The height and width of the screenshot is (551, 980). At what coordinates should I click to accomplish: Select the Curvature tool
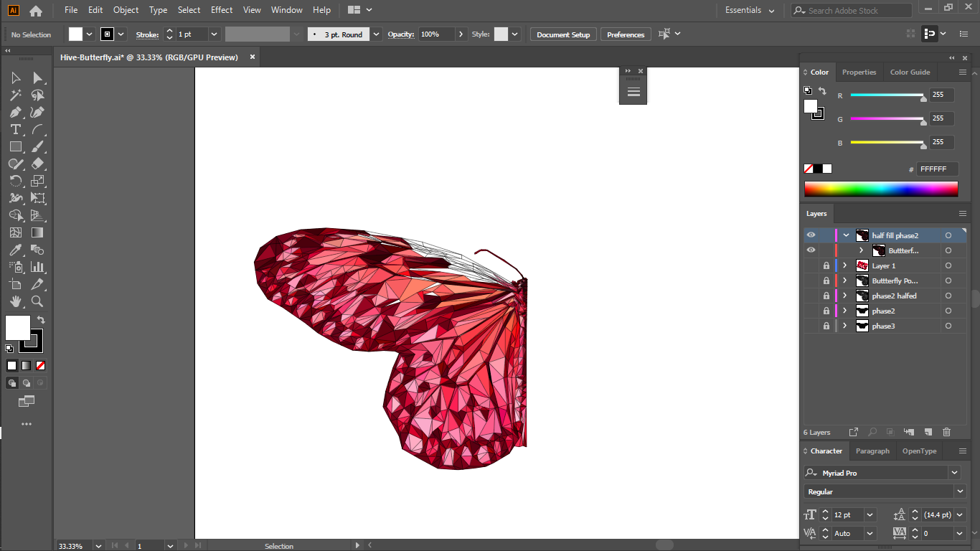(38, 112)
